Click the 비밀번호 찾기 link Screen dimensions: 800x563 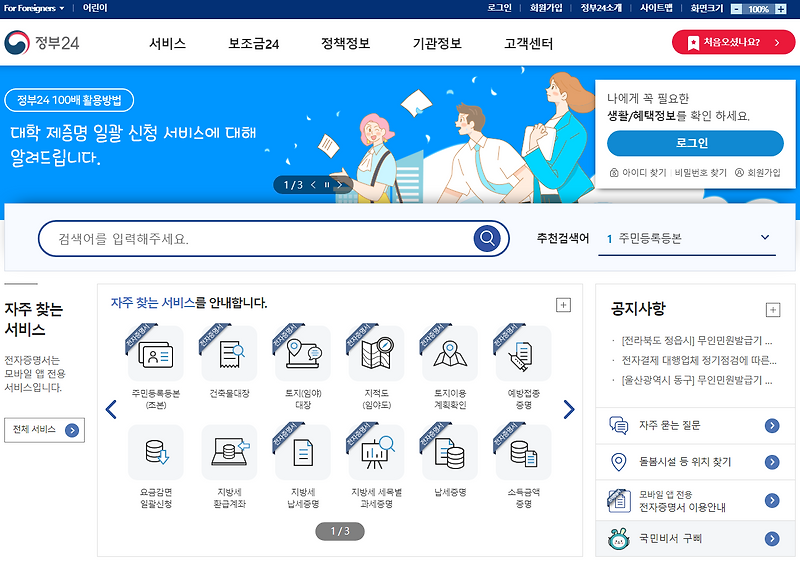pyautogui.click(x=701, y=173)
